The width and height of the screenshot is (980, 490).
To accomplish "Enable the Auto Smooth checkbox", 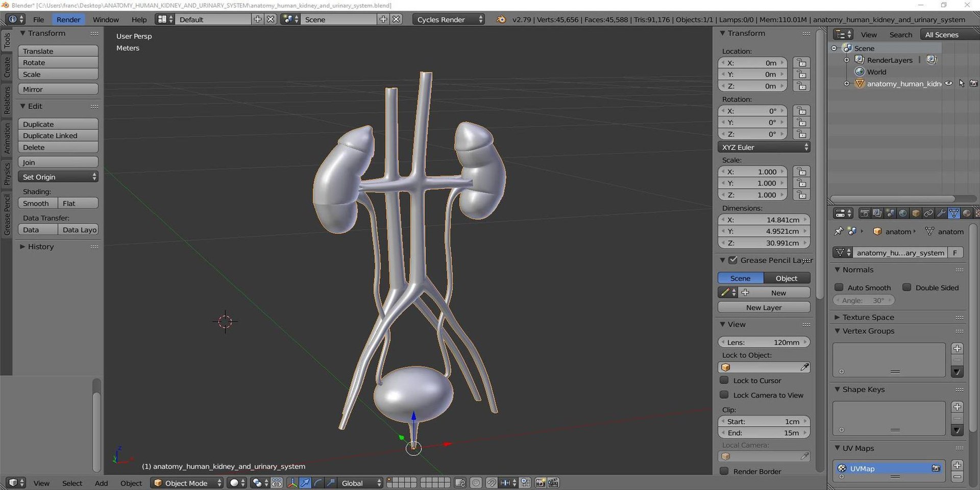I will [839, 287].
